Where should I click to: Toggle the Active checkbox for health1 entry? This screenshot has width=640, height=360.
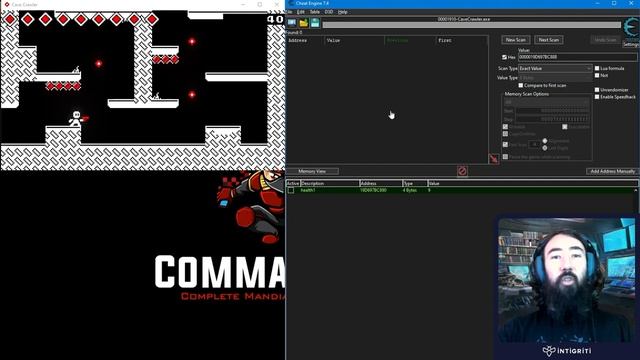[x=291, y=190]
